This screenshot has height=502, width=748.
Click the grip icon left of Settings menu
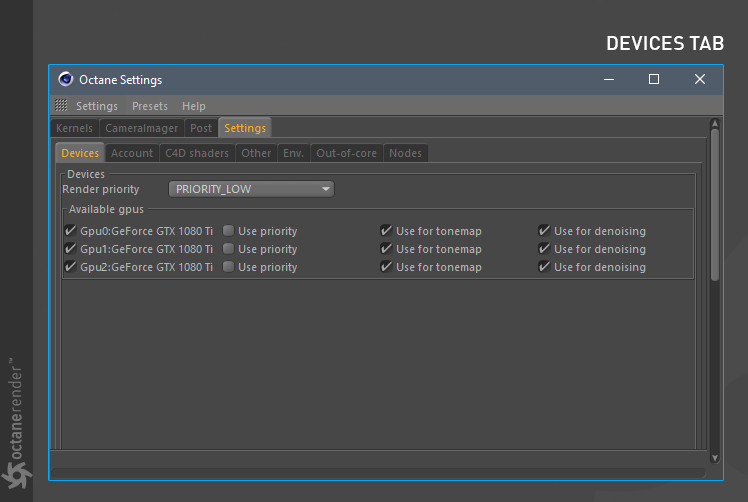click(x=61, y=105)
